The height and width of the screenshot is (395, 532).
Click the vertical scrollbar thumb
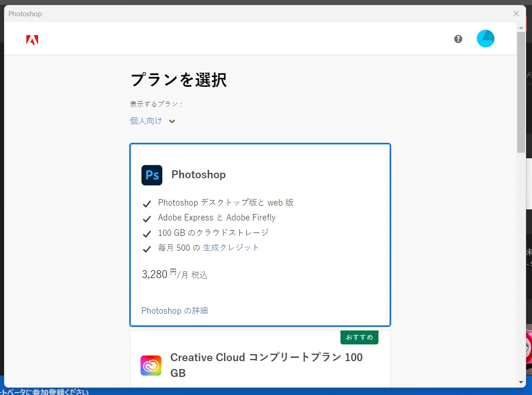coord(521,92)
